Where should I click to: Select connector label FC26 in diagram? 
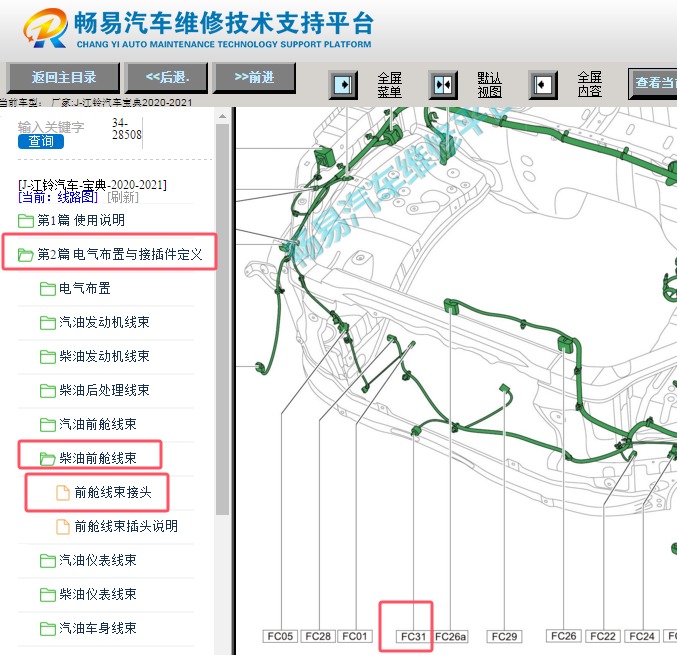[x=563, y=636]
